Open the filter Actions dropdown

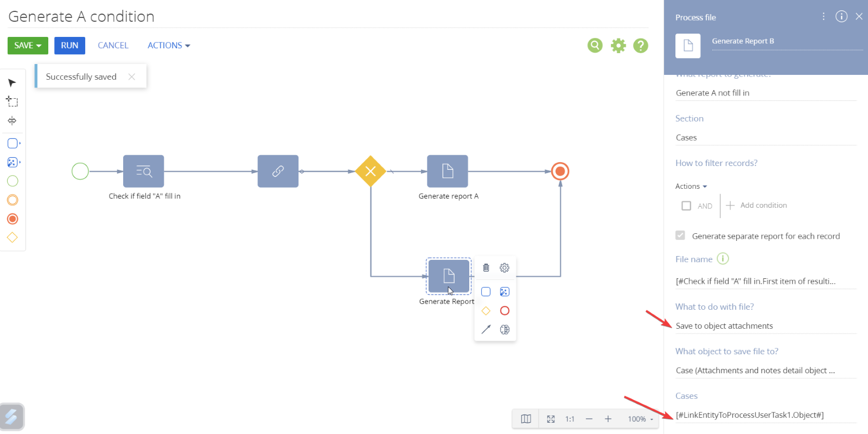tap(691, 186)
